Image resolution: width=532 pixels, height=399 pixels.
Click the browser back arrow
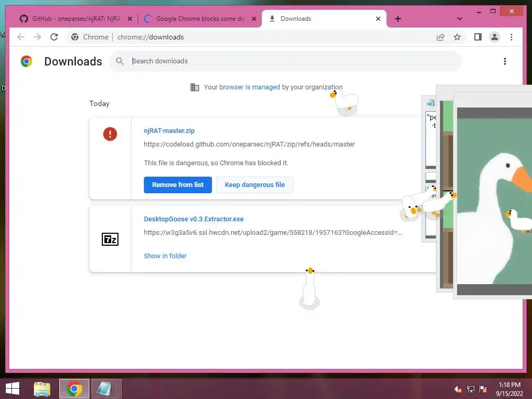click(x=21, y=37)
